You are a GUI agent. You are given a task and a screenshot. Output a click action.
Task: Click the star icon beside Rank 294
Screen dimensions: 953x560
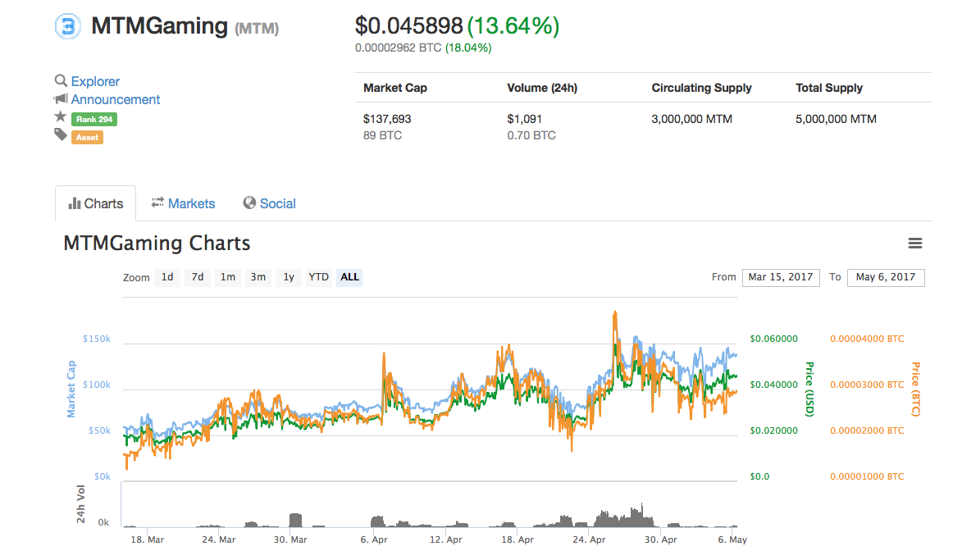[x=60, y=116]
